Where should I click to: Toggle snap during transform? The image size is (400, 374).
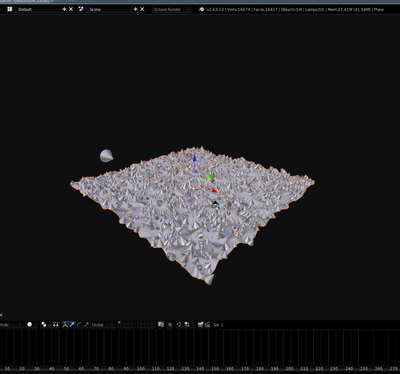coord(179,324)
